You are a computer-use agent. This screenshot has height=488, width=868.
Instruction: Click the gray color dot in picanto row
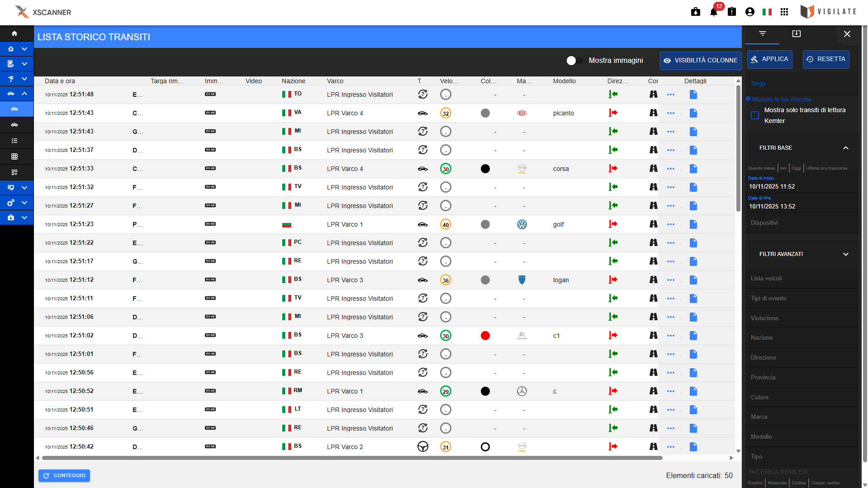pyautogui.click(x=485, y=113)
